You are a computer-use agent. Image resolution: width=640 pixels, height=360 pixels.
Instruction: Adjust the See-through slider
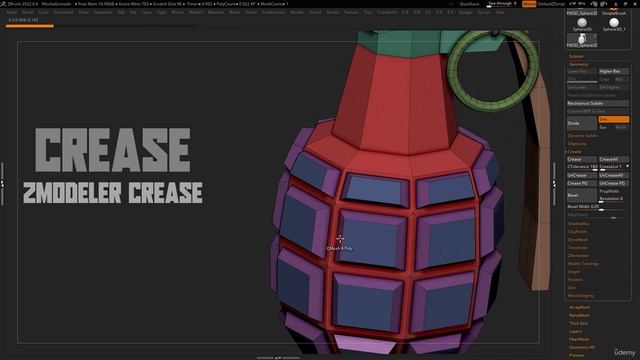click(502, 4)
